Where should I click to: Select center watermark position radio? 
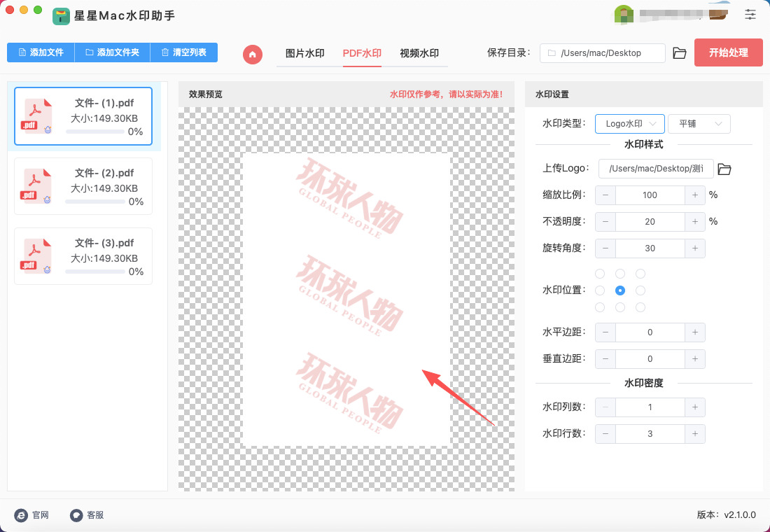(x=620, y=290)
